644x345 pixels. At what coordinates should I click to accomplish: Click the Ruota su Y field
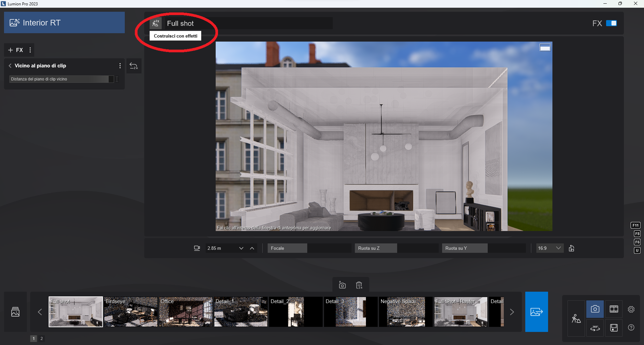pos(484,248)
